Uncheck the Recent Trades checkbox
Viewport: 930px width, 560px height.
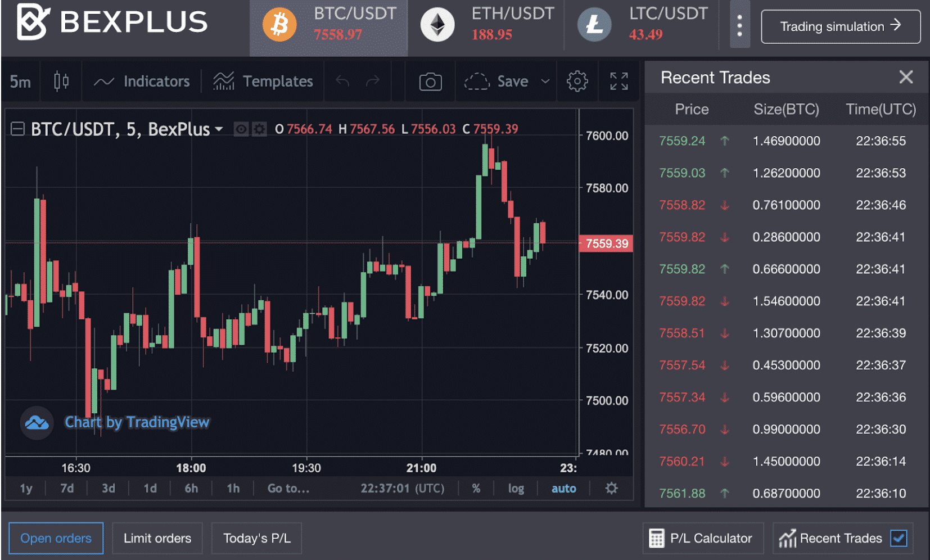pyautogui.click(x=899, y=538)
